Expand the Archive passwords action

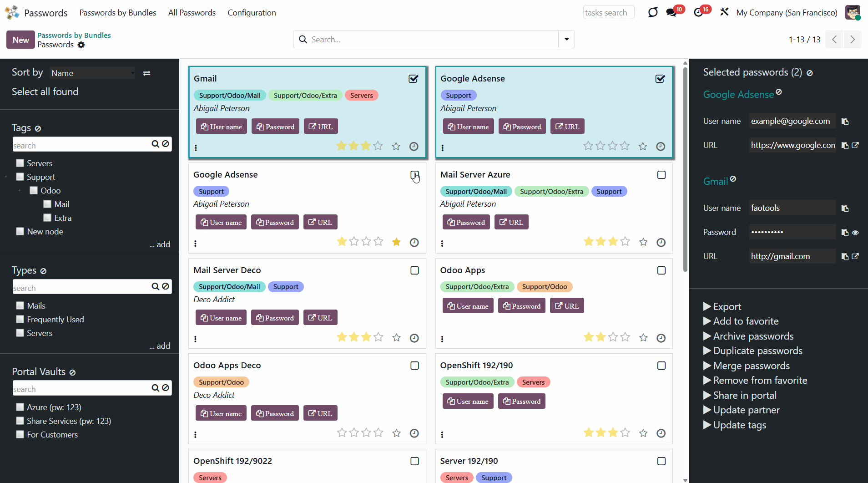coord(748,336)
